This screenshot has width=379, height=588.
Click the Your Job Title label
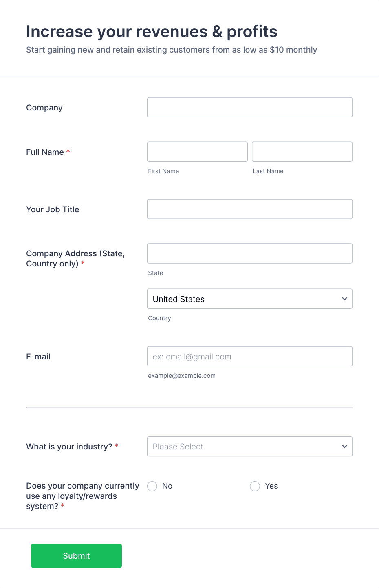pos(53,209)
